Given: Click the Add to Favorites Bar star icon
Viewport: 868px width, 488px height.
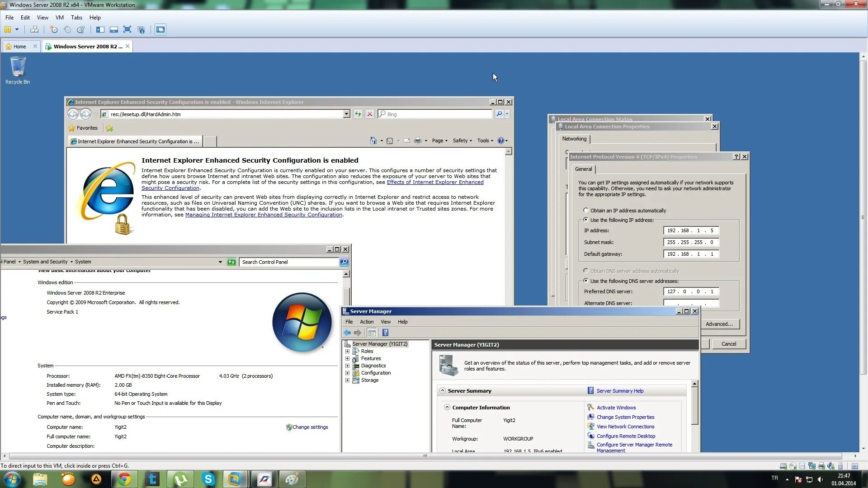Looking at the screenshot, I should 109,128.
